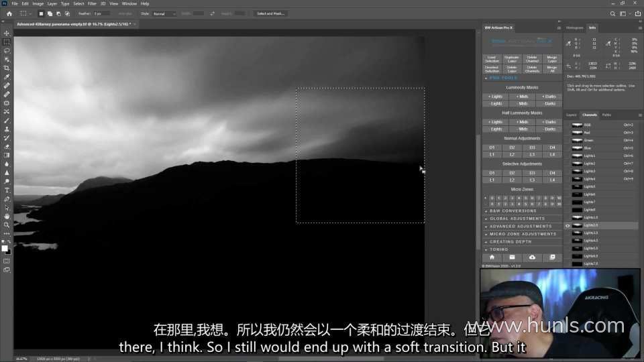Click the Select and Mask button
The height and width of the screenshot is (362, 644).
[x=270, y=13]
